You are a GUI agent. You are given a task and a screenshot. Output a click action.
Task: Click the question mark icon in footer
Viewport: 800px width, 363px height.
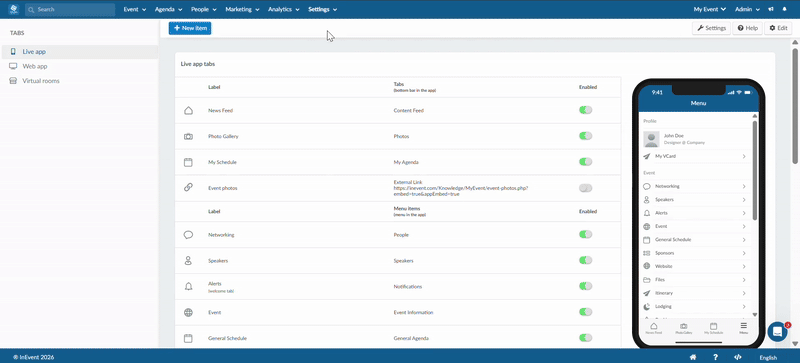point(715,357)
